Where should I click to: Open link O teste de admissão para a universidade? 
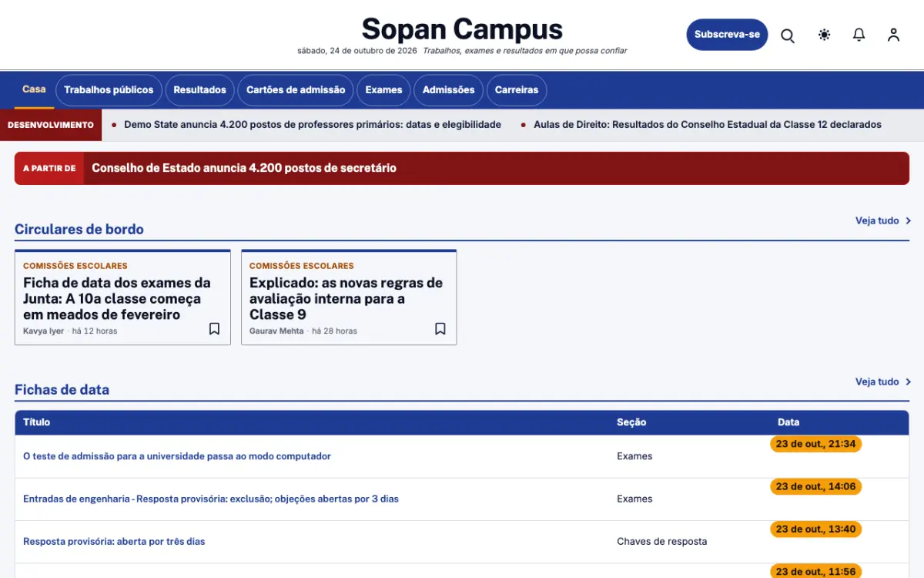[x=177, y=456]
